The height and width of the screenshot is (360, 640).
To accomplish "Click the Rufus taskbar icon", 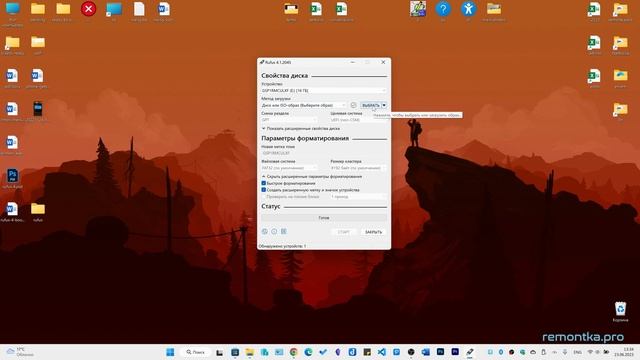I will 470,352.
